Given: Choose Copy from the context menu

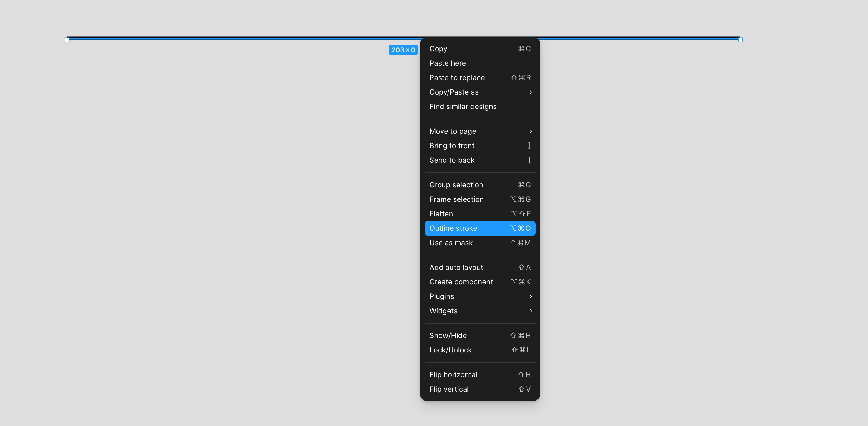Looking at the screenshot, I should [480, 49].
